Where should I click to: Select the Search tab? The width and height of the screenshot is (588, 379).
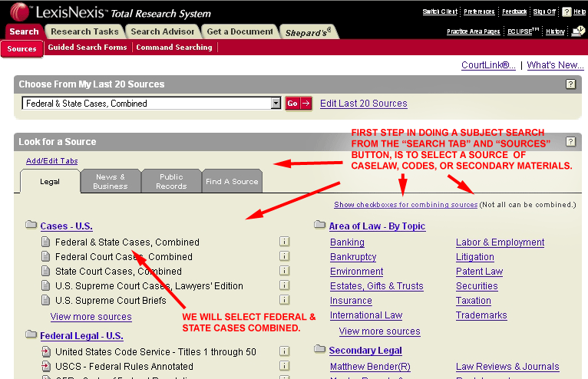click(x=24, y=32)
